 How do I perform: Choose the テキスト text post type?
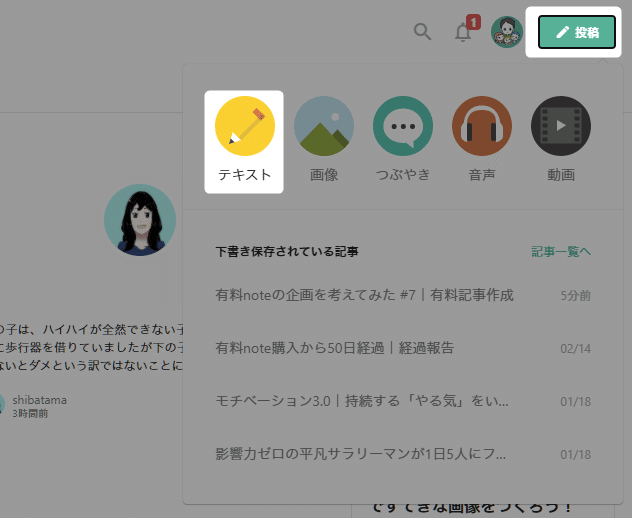click(244, 141)
